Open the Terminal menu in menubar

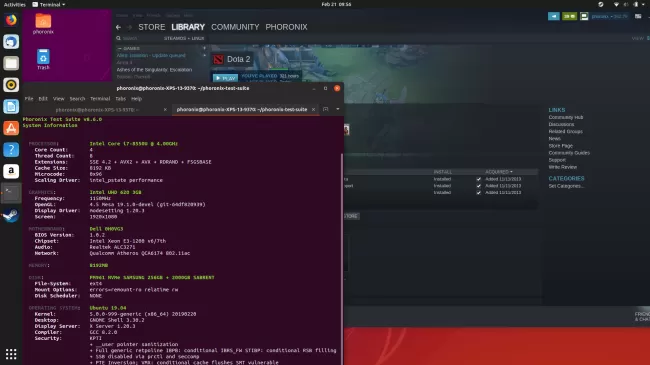pos(100,99)
